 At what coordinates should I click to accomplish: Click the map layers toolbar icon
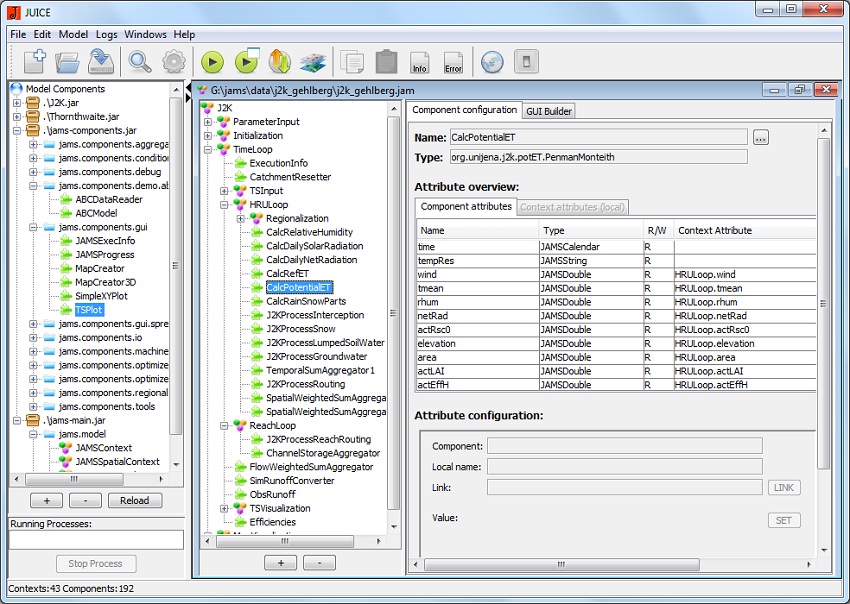(313, 62)
